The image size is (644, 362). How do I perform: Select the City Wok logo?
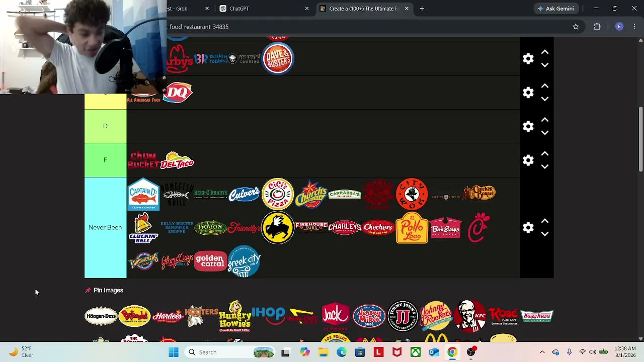[x=412, y=194]
